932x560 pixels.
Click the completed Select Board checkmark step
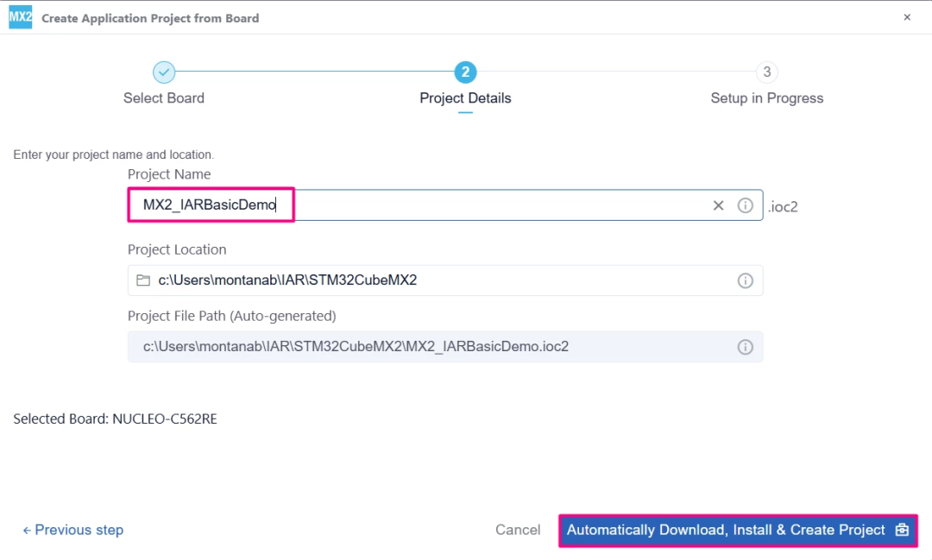coord(164,72)
